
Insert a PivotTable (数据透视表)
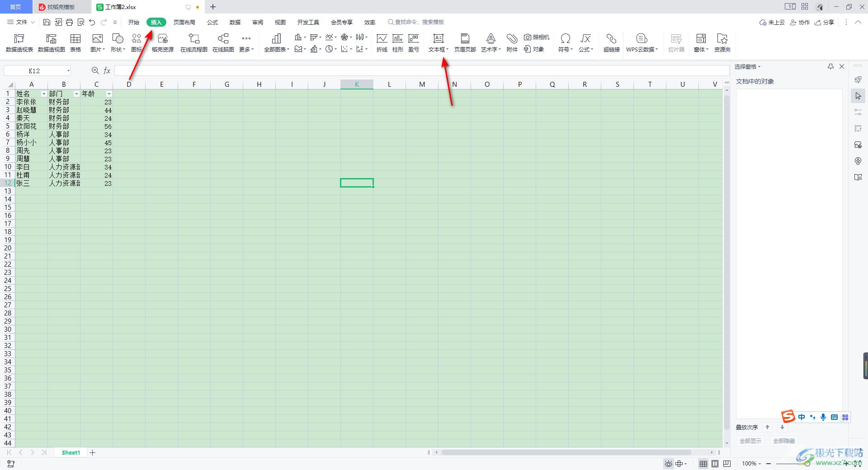pyautogui.click(x=19, y=43)
